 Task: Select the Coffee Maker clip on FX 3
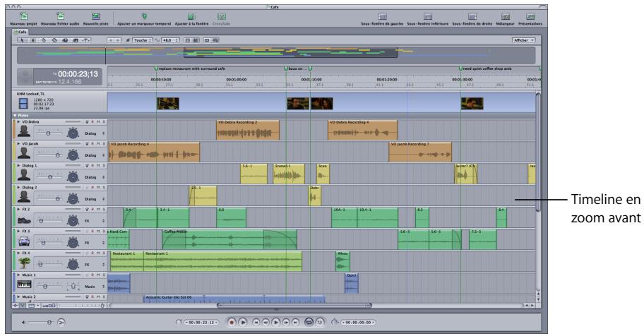tap(229, 239)
